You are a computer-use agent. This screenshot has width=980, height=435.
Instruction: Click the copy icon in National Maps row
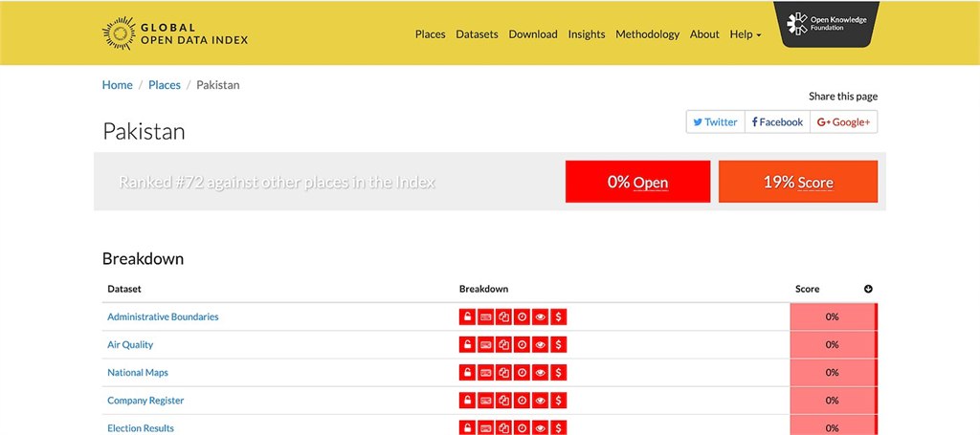pyautogui.click(x=503, y=373)
